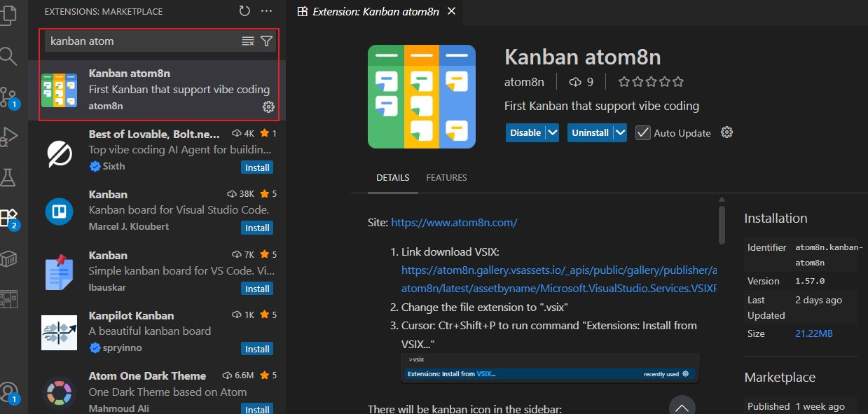This screenshot has height=414, width=868.
Task: Click the atom8n publisher name in header
Action: pyautogui.click(x=524, y=82)
